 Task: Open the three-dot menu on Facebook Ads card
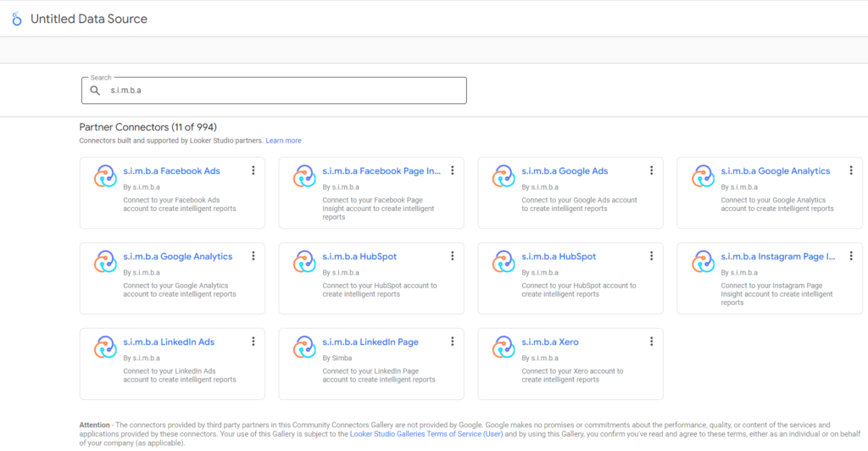click(x=253, y=170)
